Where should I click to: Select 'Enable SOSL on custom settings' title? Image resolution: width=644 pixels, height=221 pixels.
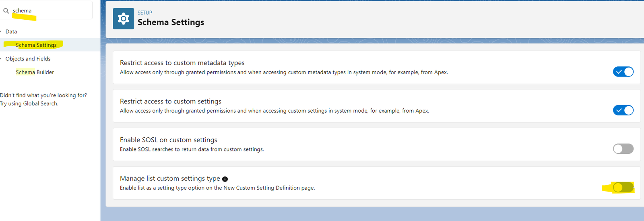pos(168,140)
